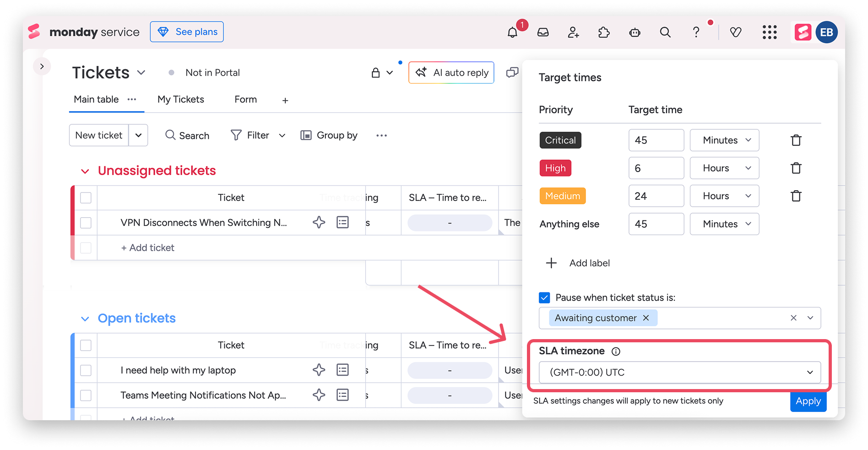Check the laptop help ticket row
The height and width of the screenshot is (450, 868).
(86, 370)
